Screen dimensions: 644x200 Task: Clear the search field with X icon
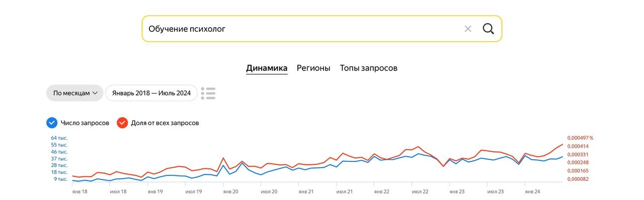(468, 29)
